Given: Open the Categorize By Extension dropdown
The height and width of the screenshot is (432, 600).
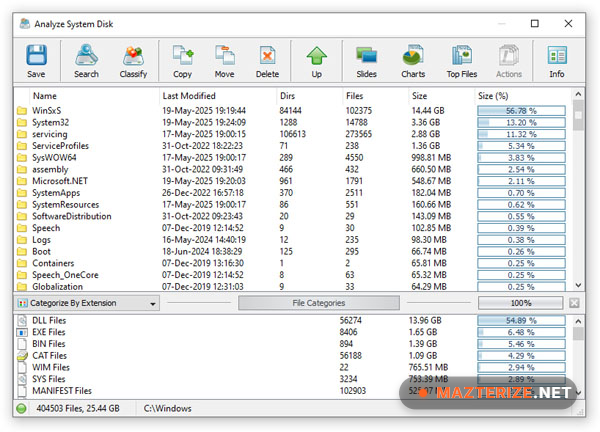Looking at the screenshot, I should 87,303.
